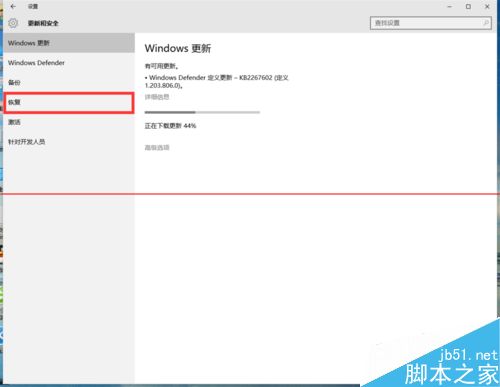Open the 恢复 section
The width and height of the screenshot is (500, 387).
click(69, 103)
